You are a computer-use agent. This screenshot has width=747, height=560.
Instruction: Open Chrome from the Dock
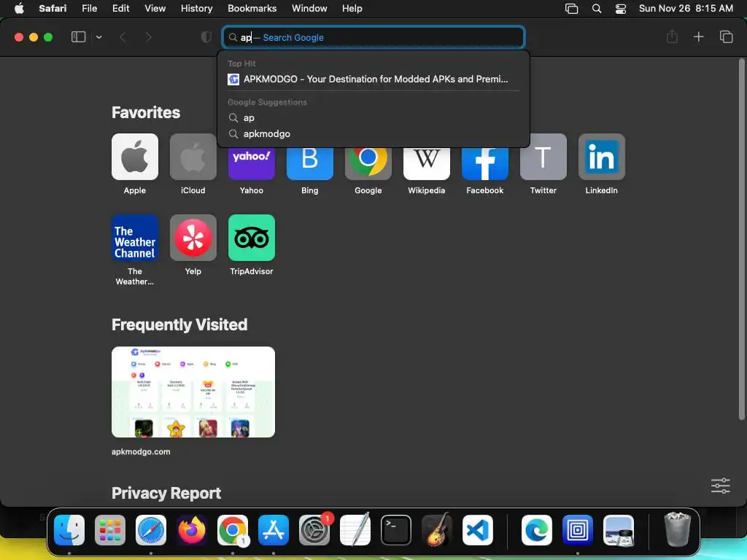point(233,530)
